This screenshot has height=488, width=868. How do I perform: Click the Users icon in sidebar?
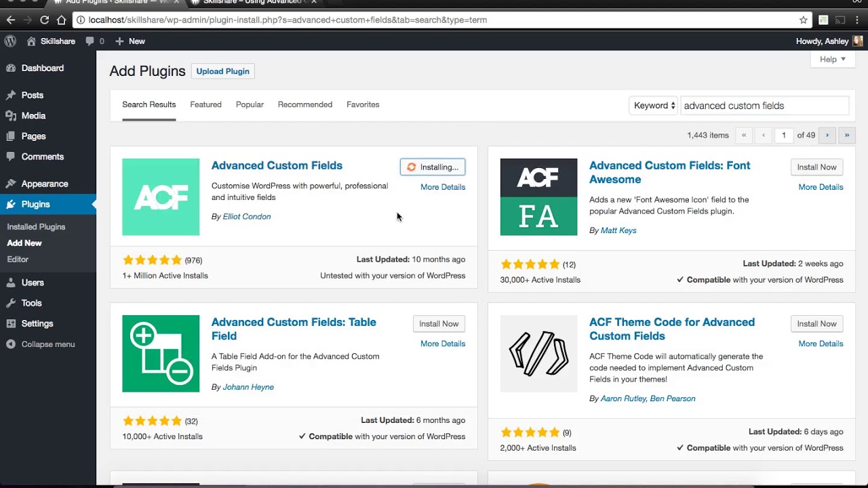pyautogui.click(x=11, y=283)
